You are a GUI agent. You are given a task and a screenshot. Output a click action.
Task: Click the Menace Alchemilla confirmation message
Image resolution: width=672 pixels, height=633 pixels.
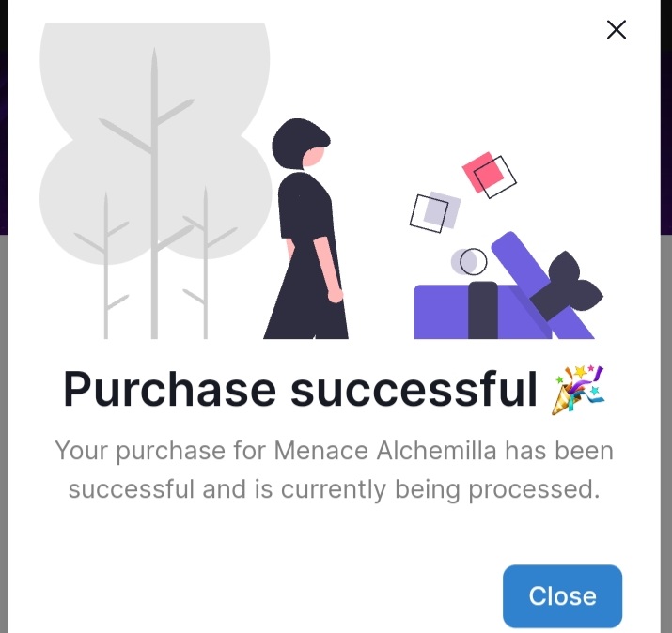tap(334, 470)
